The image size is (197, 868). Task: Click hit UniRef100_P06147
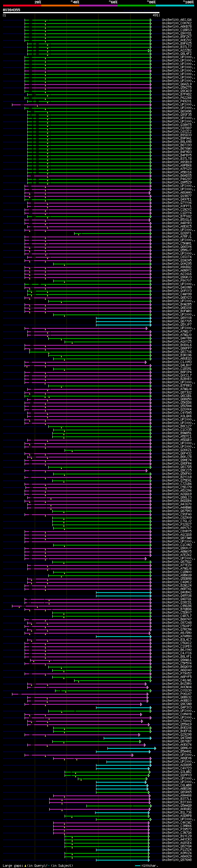177,694
